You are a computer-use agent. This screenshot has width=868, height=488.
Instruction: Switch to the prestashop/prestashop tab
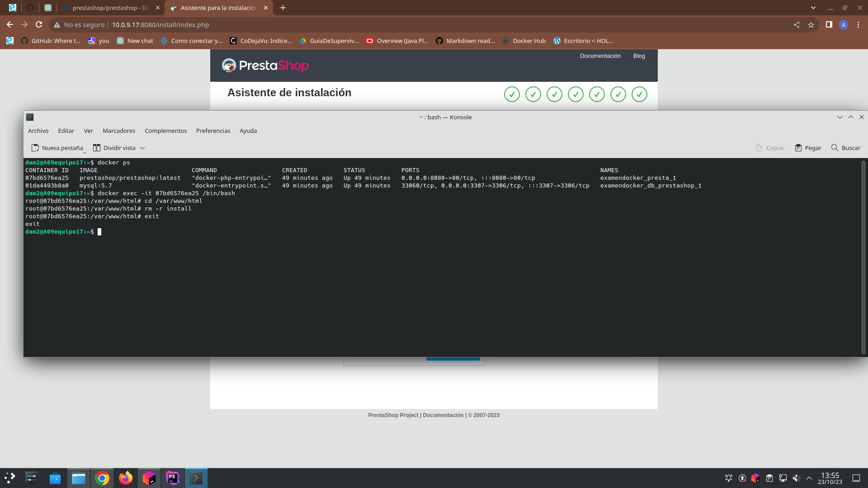pyautogui.click(x=111, y=8)
